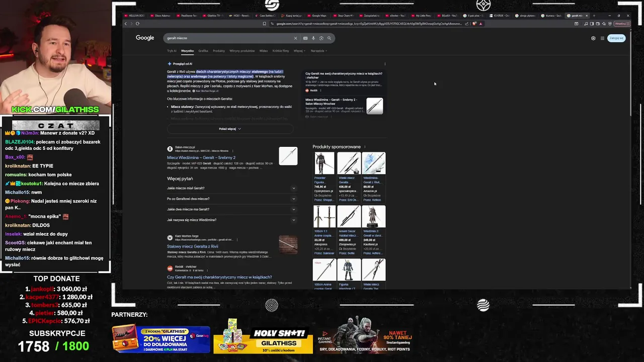Open Google quick settings gear
This screenshot has height=362, width=644.
593,38
